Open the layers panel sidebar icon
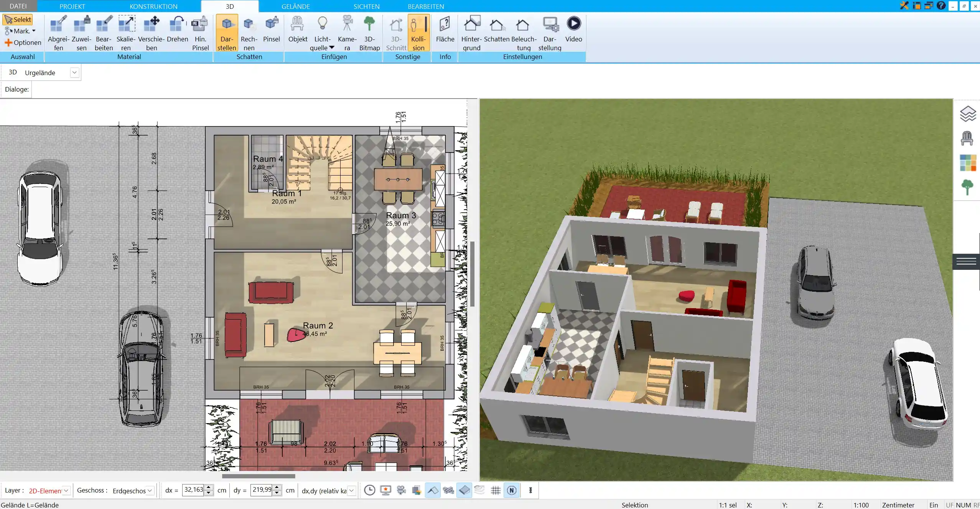The image size is (980, 509). tap(968, 114)
